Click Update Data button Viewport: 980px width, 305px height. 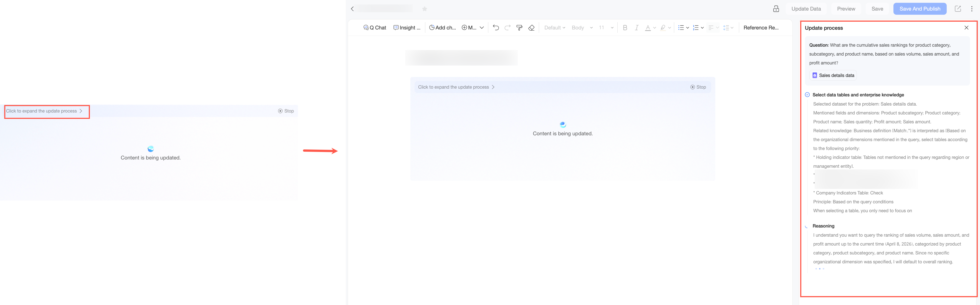(806, 9)
